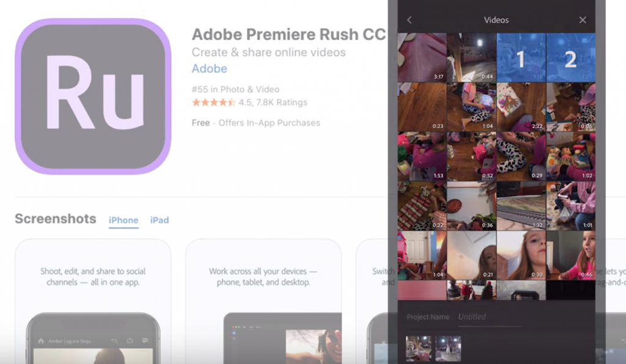Select the 0:44 video thumbnail
Image resolution: width=626 pixels, height=364 pixels.
pyautogui.click(x=471, y=57)
